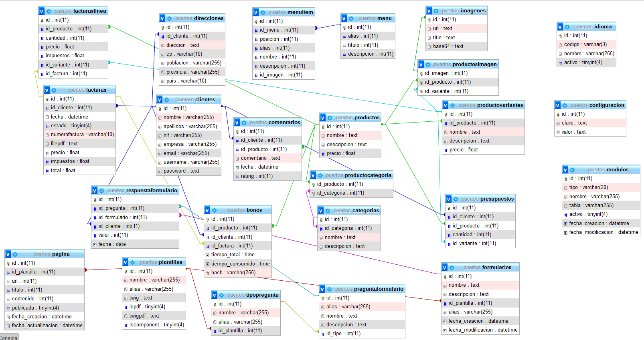Collapse the pagina table columns
The height and width of the screenshot is (340, 644).
click(8, 254)
